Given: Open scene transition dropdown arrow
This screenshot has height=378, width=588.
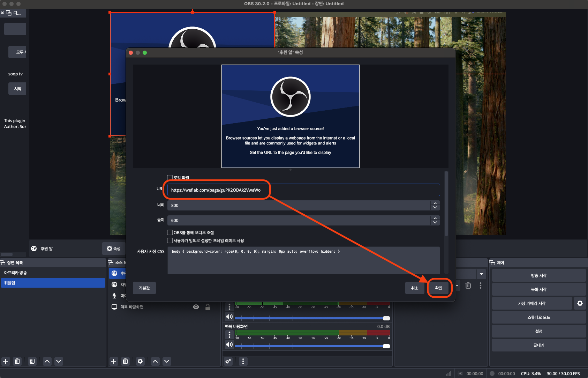Looking at the screenshot, I should pos(481,274).
